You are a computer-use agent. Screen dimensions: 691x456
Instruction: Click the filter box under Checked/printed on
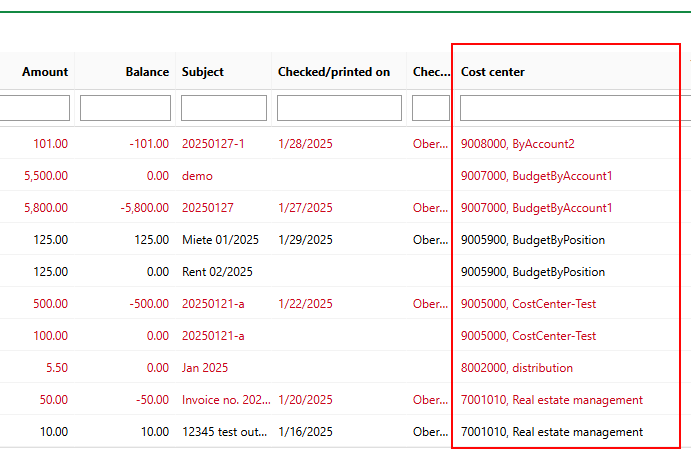pos(339,108)
